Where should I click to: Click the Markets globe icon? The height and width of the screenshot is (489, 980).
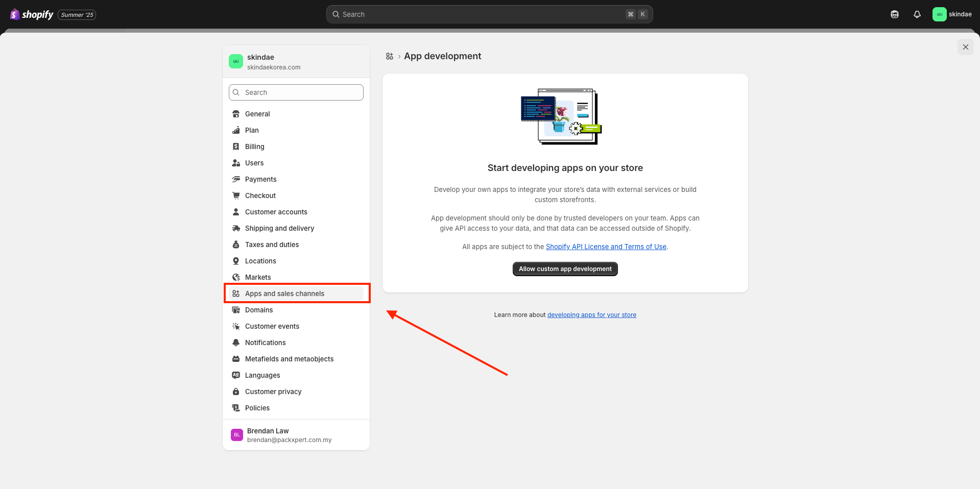pyautogui.click(x=236, y=277)
